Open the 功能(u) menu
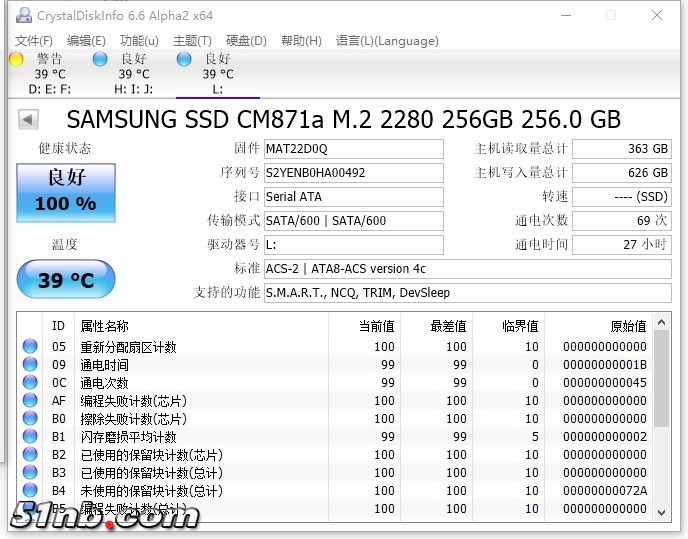 click(139, 41)
